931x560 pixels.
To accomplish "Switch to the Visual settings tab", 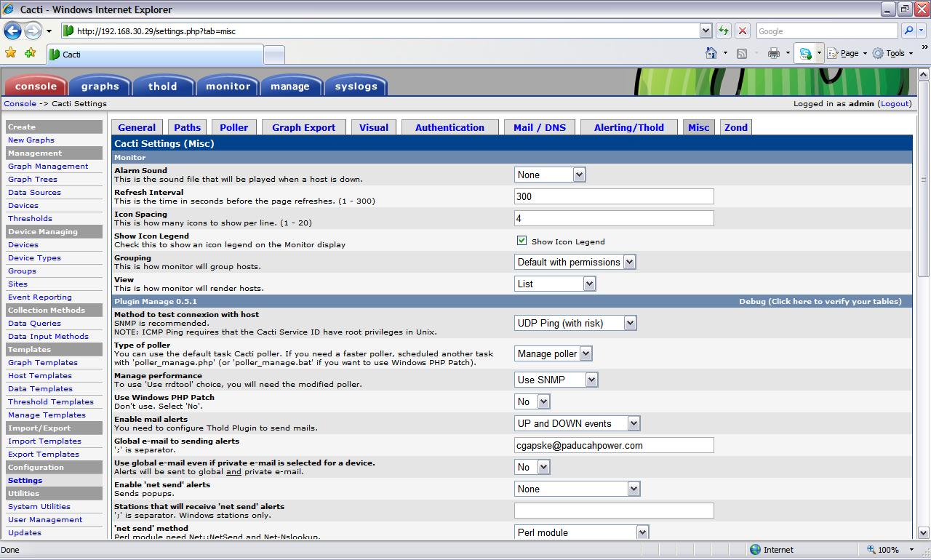I will click(x=373, y=127).
